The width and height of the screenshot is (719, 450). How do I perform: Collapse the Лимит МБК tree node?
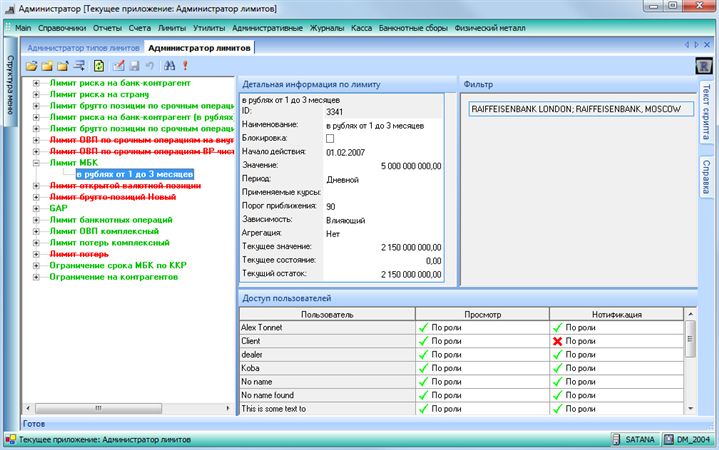click(x=36, y=163)
